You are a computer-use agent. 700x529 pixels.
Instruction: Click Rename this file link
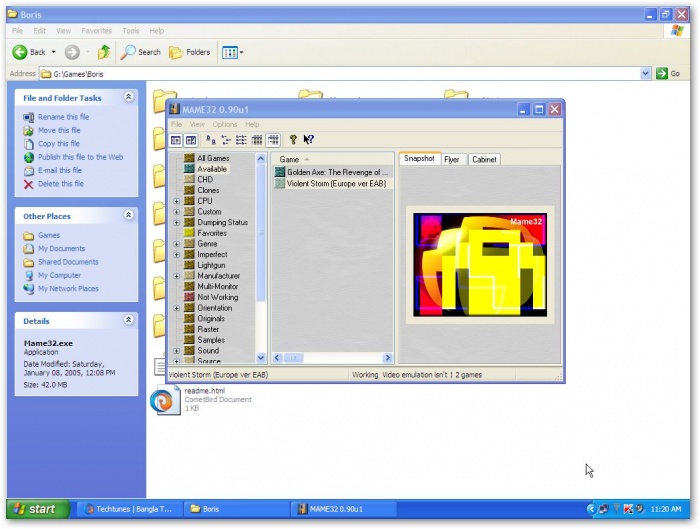coord(63,117)
